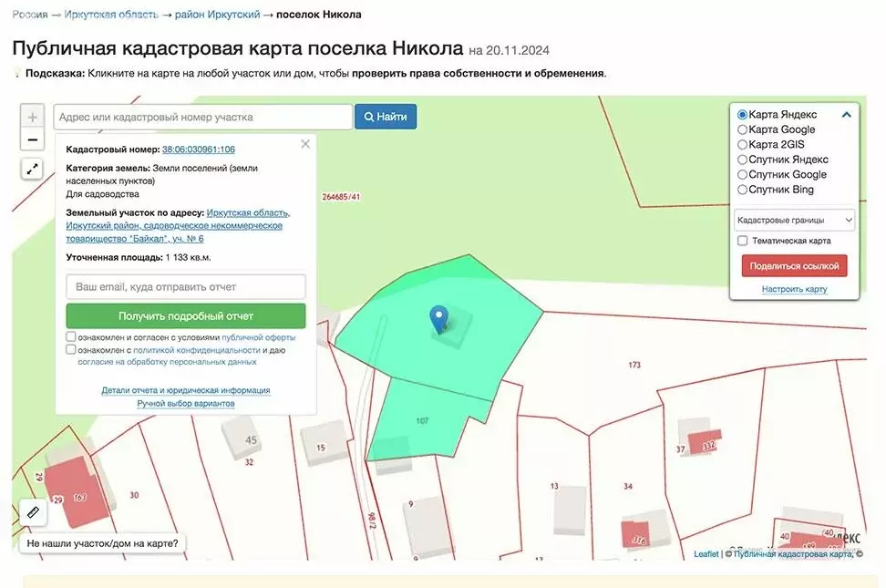The image size is (886, 588).
Task: Select Спутник Google radio option
Action: [x=743, y=175]
